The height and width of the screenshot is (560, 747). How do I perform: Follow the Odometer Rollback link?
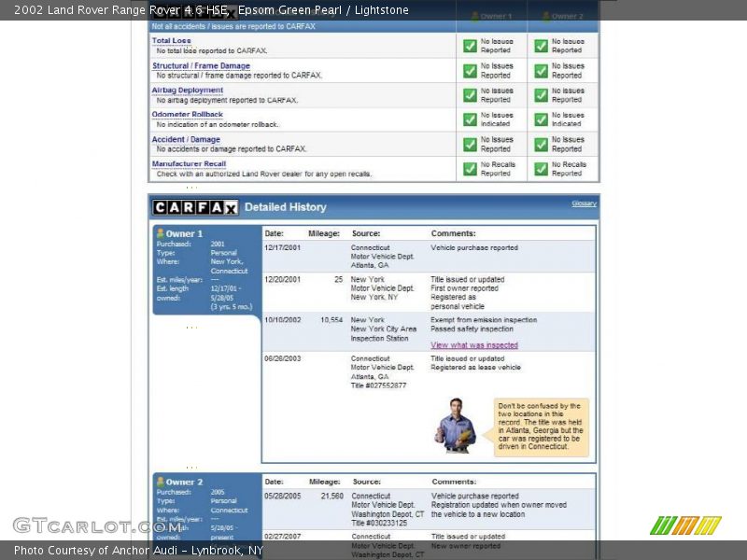click(x=188, y=115)
